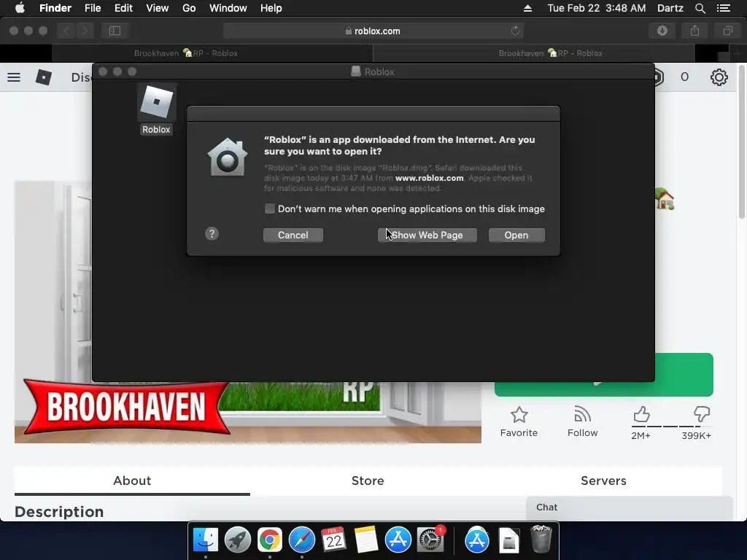Open the Window menu
747x560 pixels.
click(x=228, y=8)
